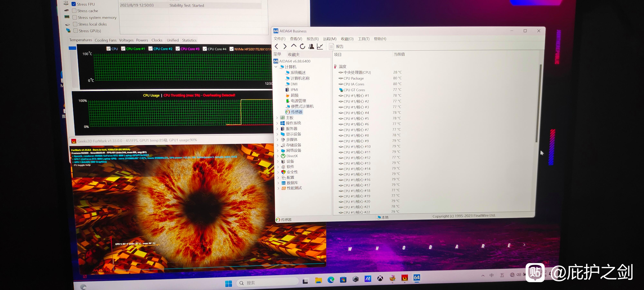
Task: Expand the 网络设备 tree node
Action: 278,151
